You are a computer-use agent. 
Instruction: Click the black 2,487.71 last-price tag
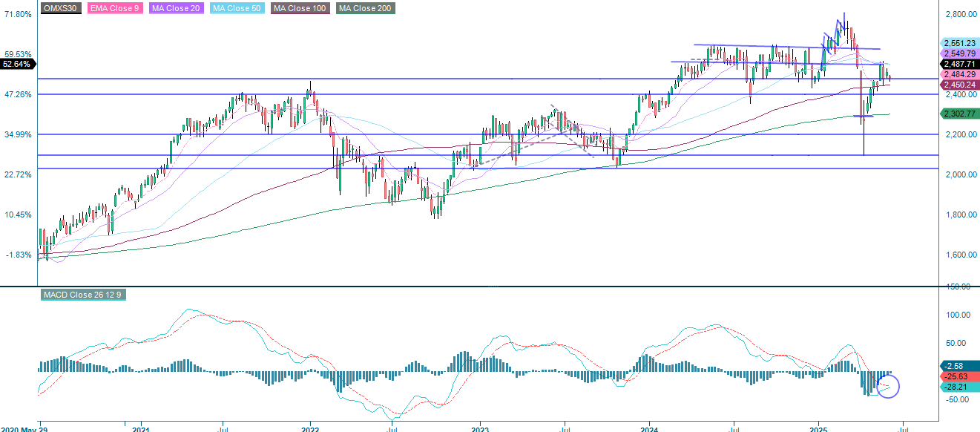957,64
